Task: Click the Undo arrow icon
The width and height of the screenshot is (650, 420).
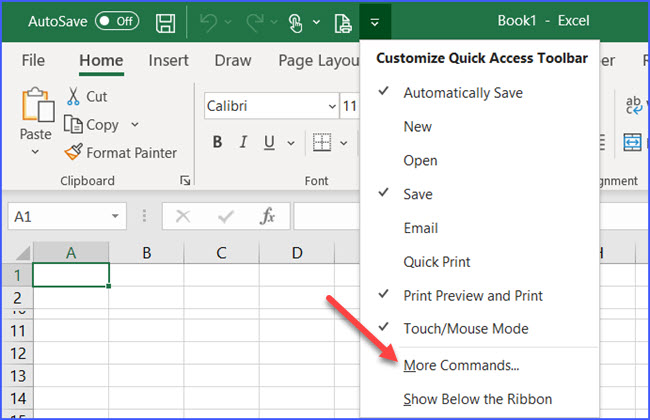Action: 209,22
